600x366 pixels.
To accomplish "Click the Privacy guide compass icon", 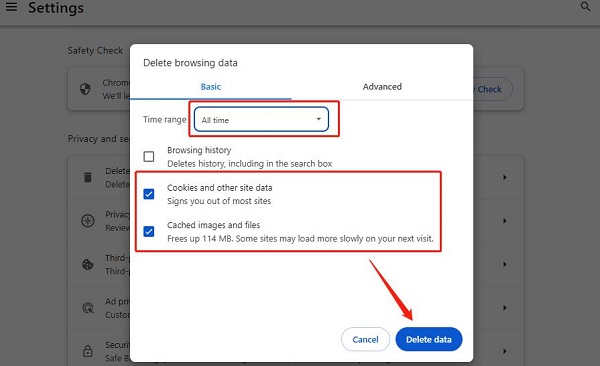I will 88,221.
